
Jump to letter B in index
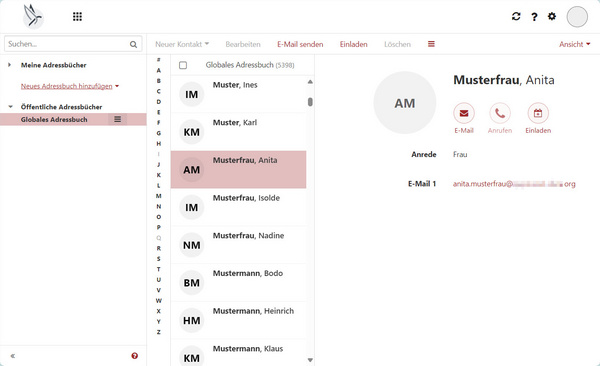coord(159,81)
